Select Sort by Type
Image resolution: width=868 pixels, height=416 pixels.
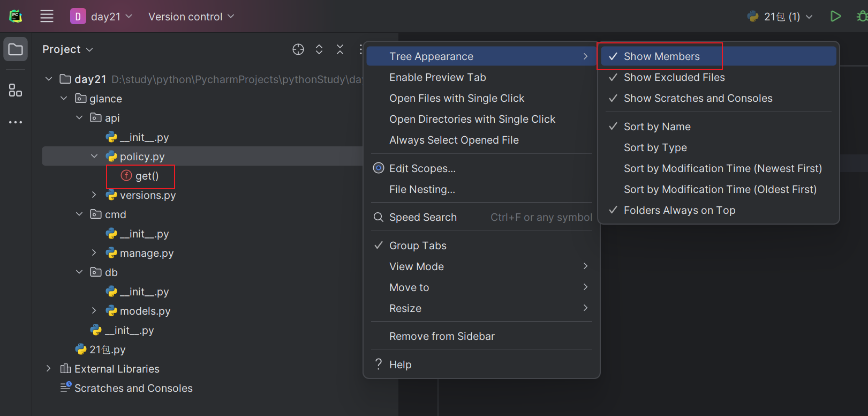(x=655, y=147)
